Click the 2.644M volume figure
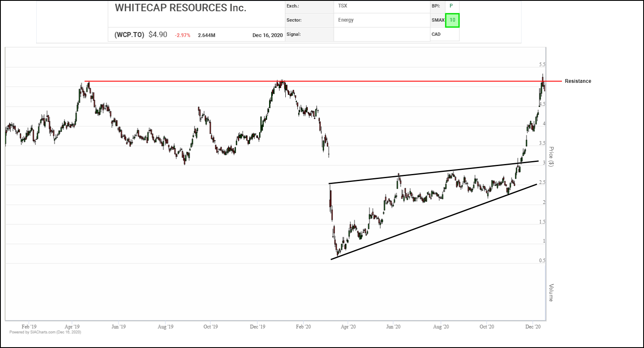Screen dimensions: 644x348 pos(206,35)
